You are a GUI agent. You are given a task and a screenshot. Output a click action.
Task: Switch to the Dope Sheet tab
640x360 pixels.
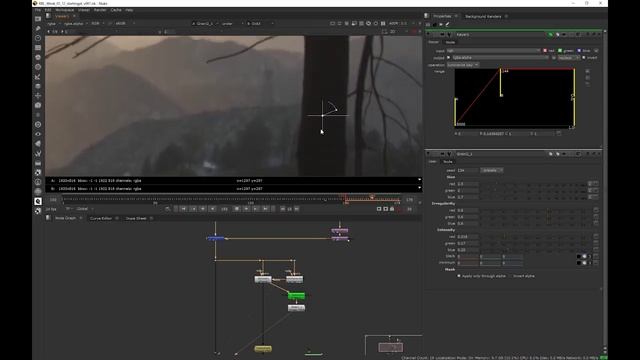point(136,218)
